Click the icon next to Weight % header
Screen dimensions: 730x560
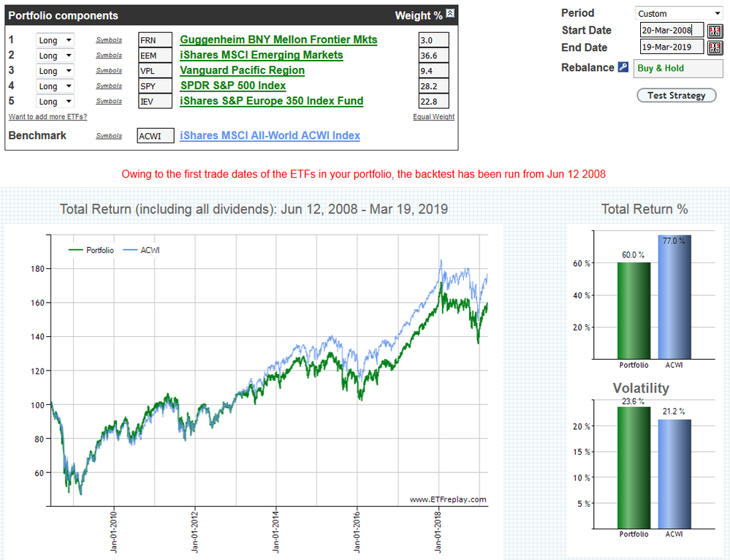coord(450,13)
